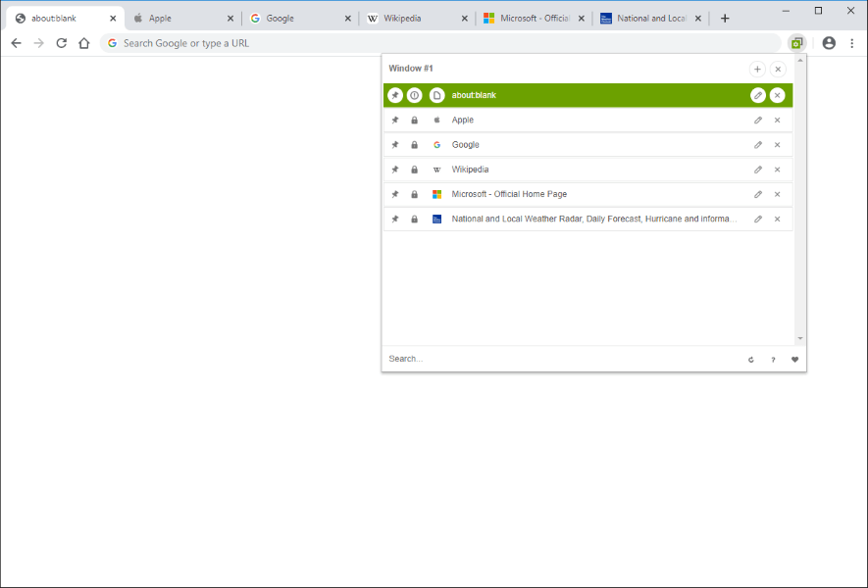Close the National Weather tab entry

pyautogui.click(x=777, y=219)
